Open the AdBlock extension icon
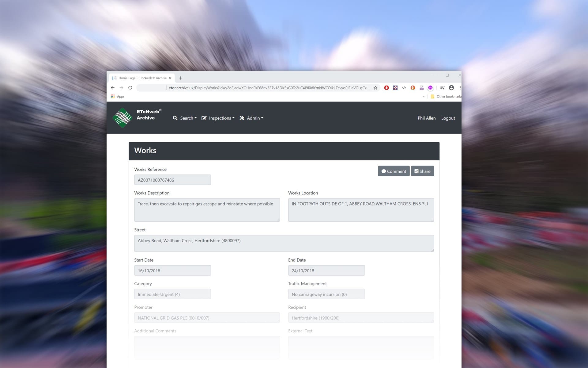This screenshot has width=588, height=368. pos(386,88)
